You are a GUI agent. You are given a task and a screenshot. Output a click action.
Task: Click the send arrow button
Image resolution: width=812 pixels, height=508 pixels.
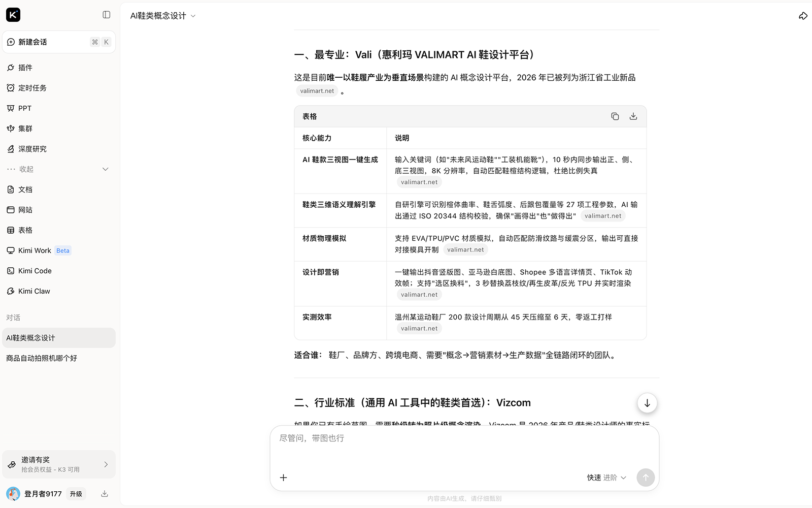(646, 478)
